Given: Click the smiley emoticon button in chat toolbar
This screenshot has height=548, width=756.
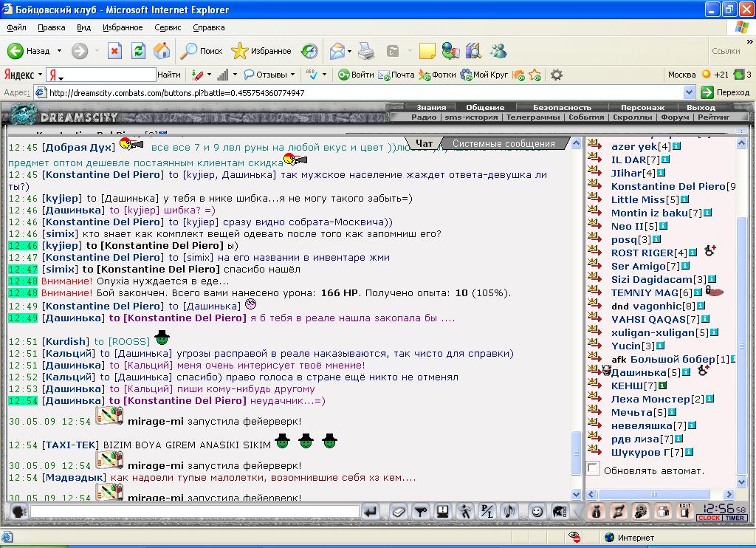Looking at the screenshot, I should pos(537,511).
